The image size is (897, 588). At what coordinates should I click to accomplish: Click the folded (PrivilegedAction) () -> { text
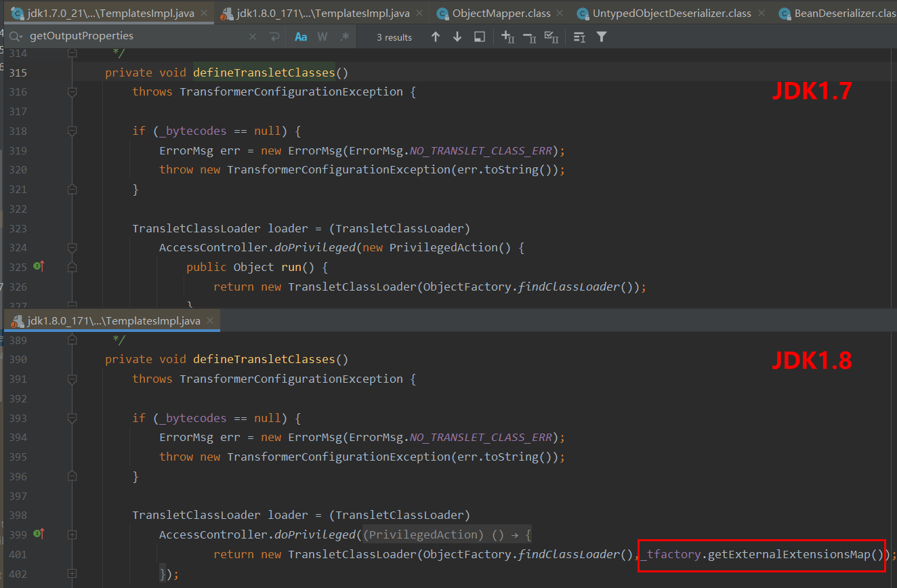pos(447,535)
